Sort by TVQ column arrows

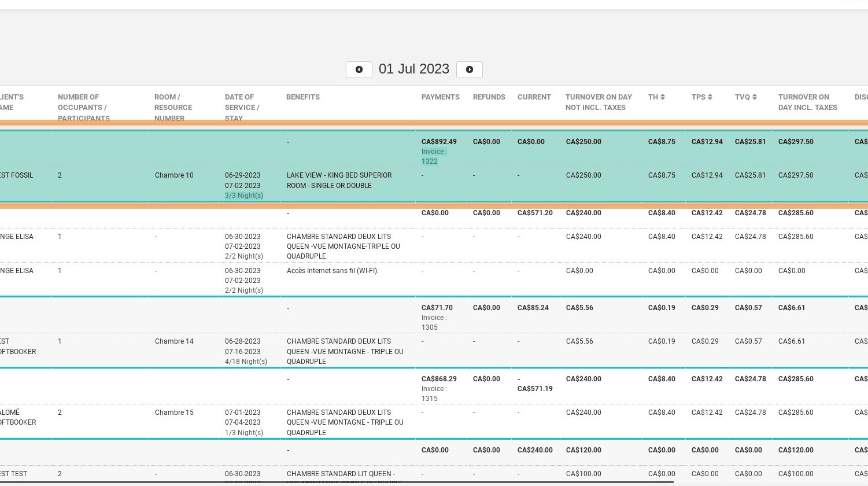(x=754, y=97)
